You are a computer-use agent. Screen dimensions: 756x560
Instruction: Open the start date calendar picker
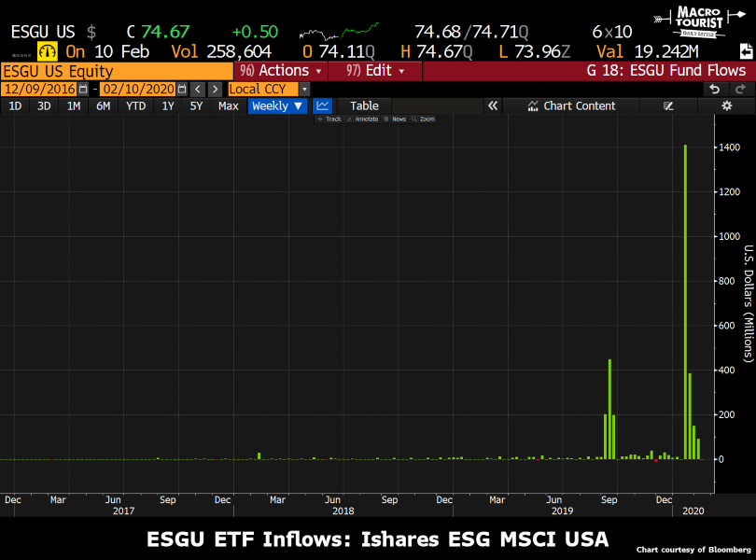pyautogui.click(x=83, y=90)
